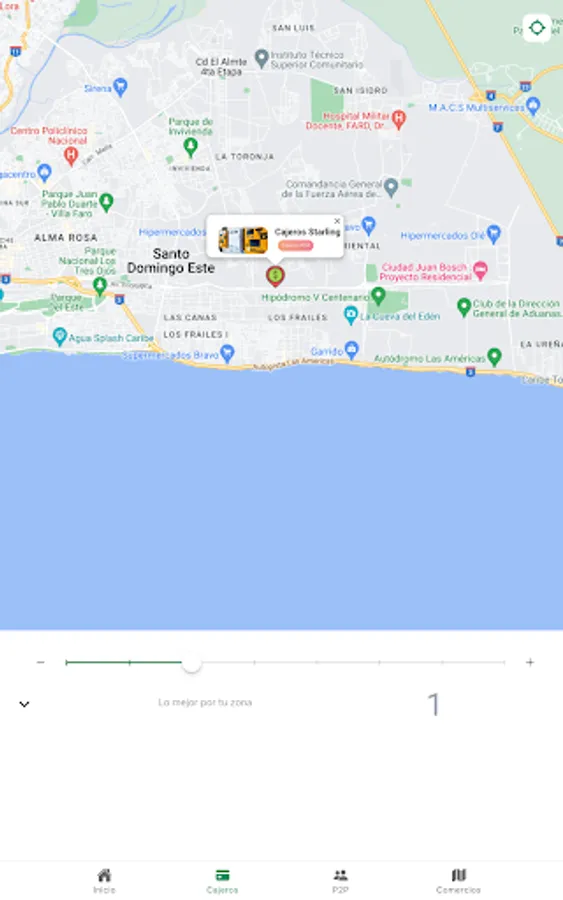Screen dimensions: 563x900
Task: Select the Agua Splash Caribe map pin
Action: [x=59, y=336]
